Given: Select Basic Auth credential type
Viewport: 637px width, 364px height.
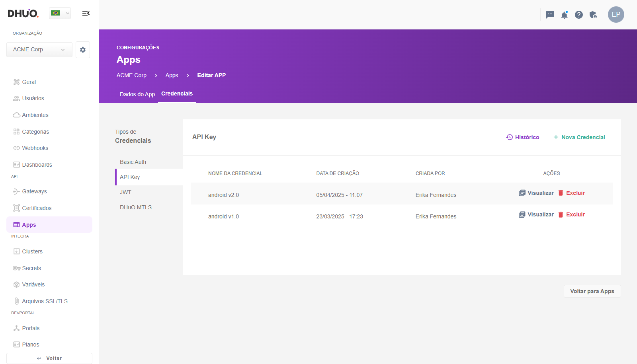Looking at the screenshot, I should pos(149,162).
